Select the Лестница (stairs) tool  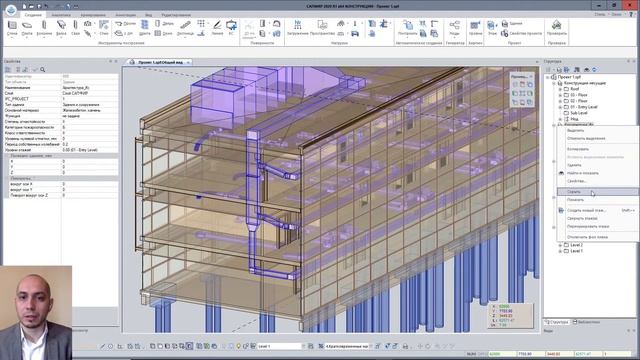pos(185,28)
